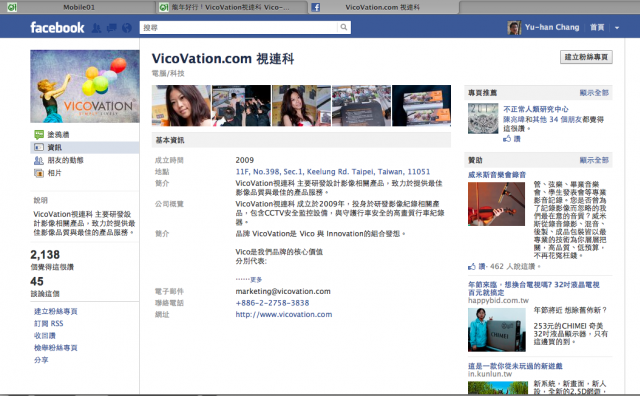Click 基本資訊 section header

(x=301, y=140)
